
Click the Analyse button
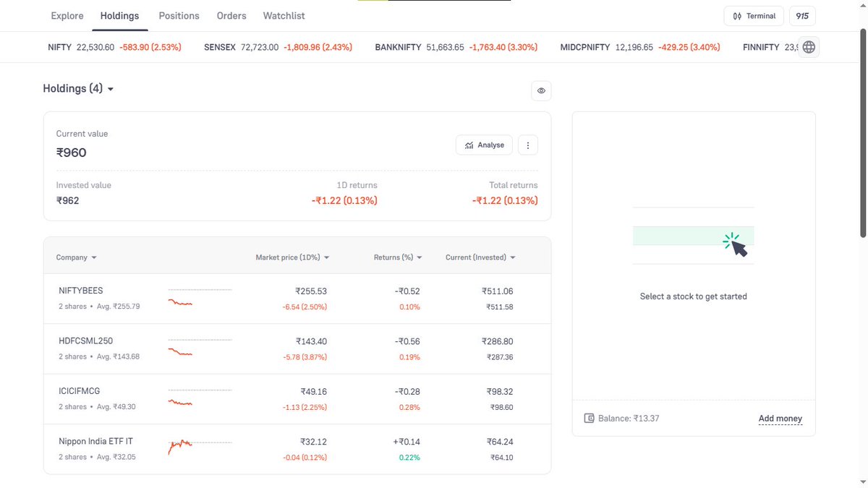[485, 145]
